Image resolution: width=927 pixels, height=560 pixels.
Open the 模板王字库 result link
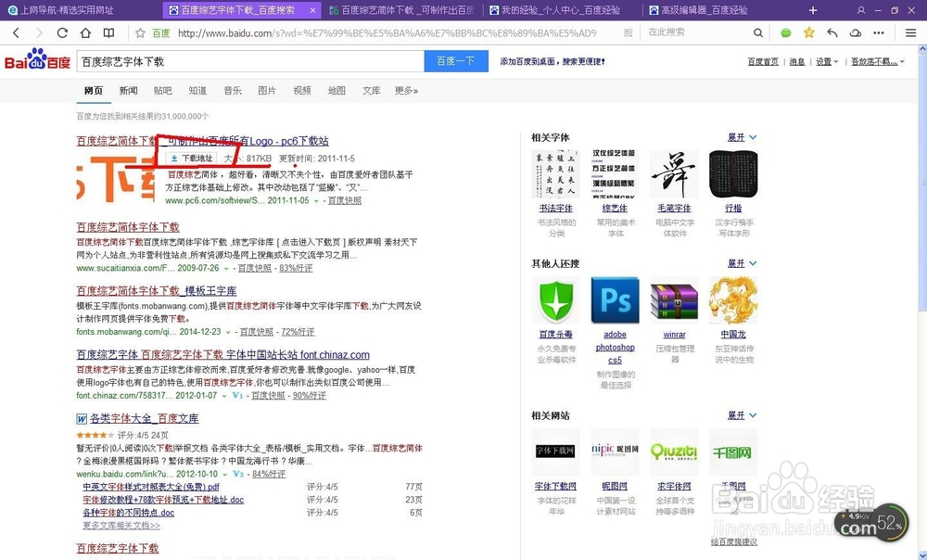coord(156,291)
